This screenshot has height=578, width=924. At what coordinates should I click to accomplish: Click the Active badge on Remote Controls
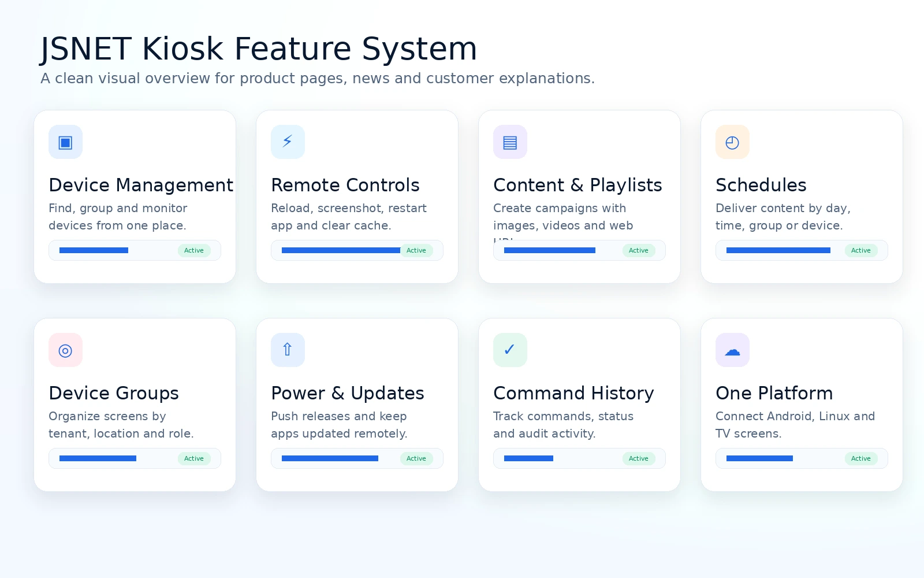tap(416, 250)
